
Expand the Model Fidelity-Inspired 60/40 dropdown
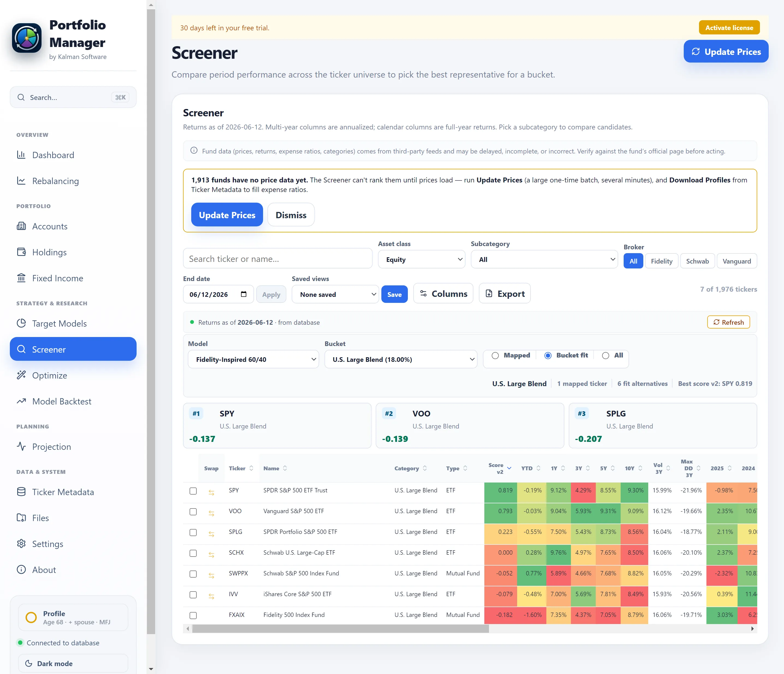coord(254,359)
